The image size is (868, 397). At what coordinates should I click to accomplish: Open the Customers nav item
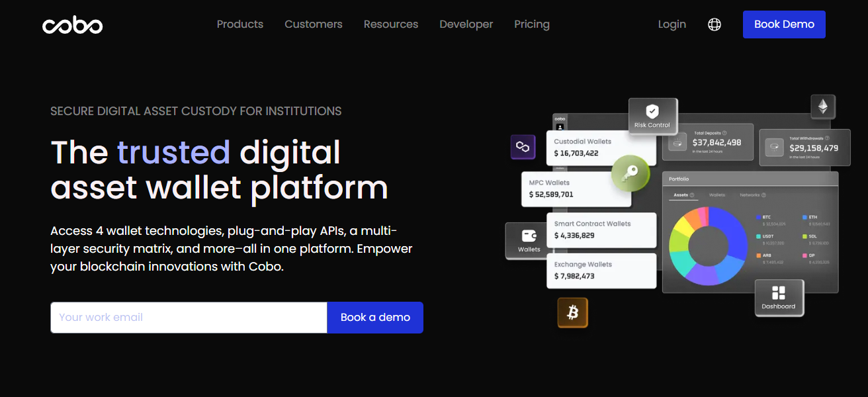314,24
